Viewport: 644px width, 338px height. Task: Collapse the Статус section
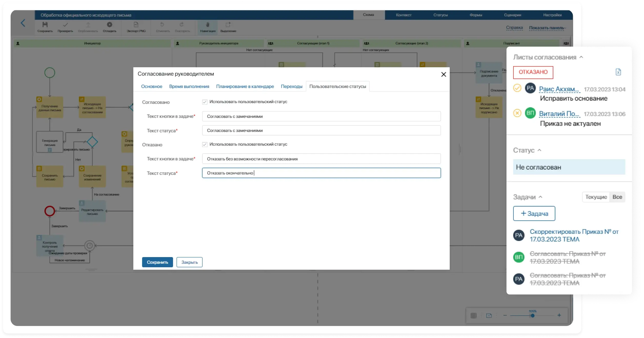pos(539,150)
